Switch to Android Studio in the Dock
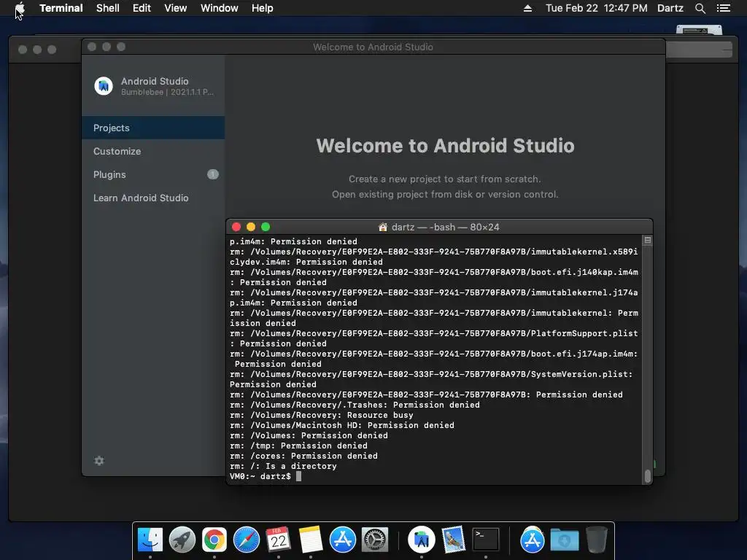Image resolution: width=747 pixels, height=560 pixels. pos(421,540)
